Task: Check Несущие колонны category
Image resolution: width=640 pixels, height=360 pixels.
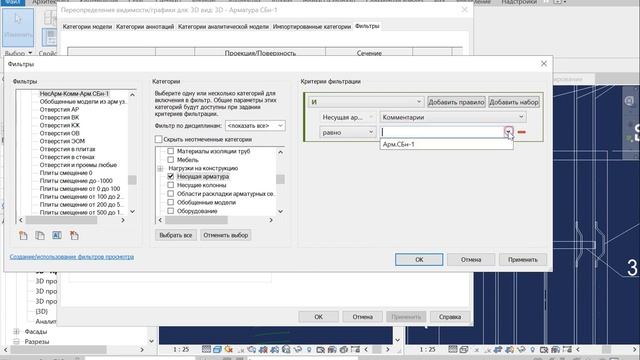Action: click(171, 185)
